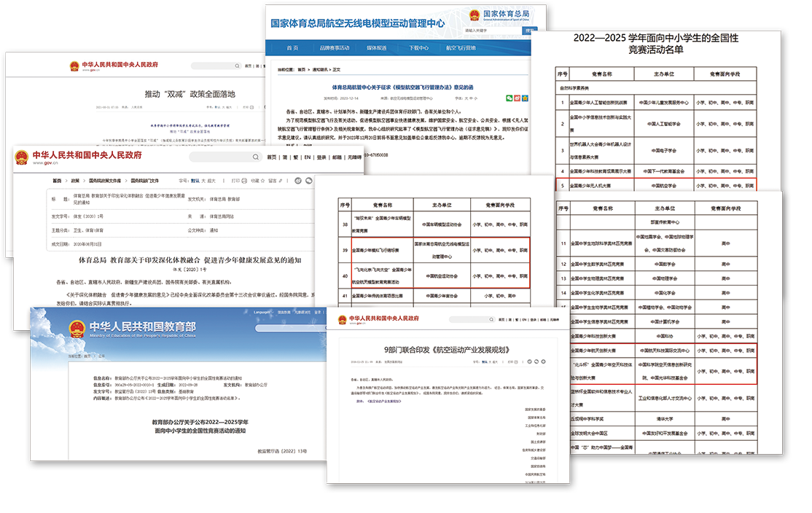Click the print icon on the 9部门 page

click(516, 362)
